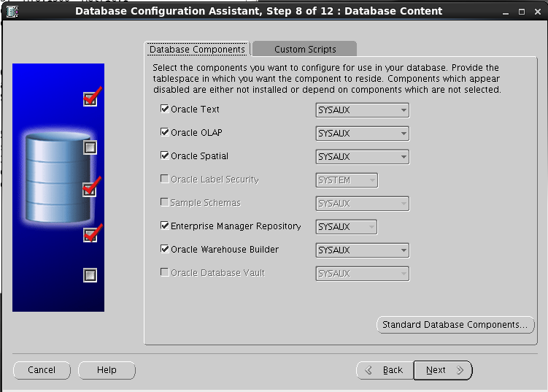Select the Database Components tab

[x=197, y=50]
